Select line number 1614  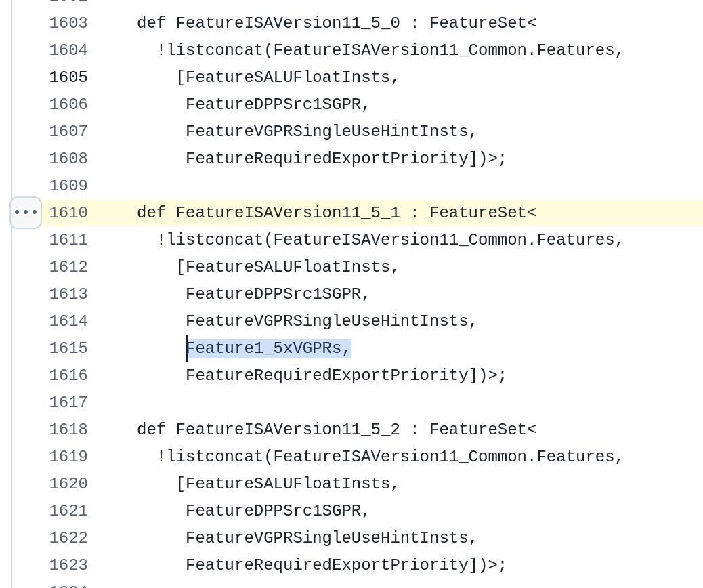click(68, 321)
